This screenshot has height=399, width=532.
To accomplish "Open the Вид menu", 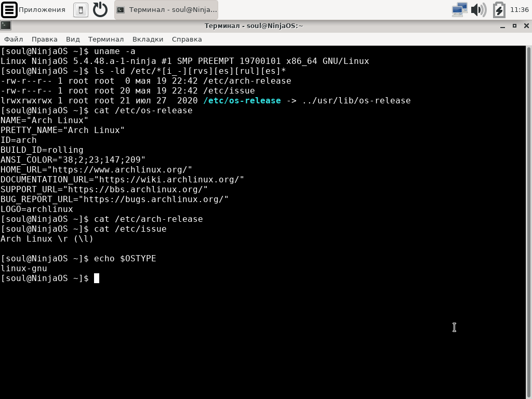I will tap(73, 39).
